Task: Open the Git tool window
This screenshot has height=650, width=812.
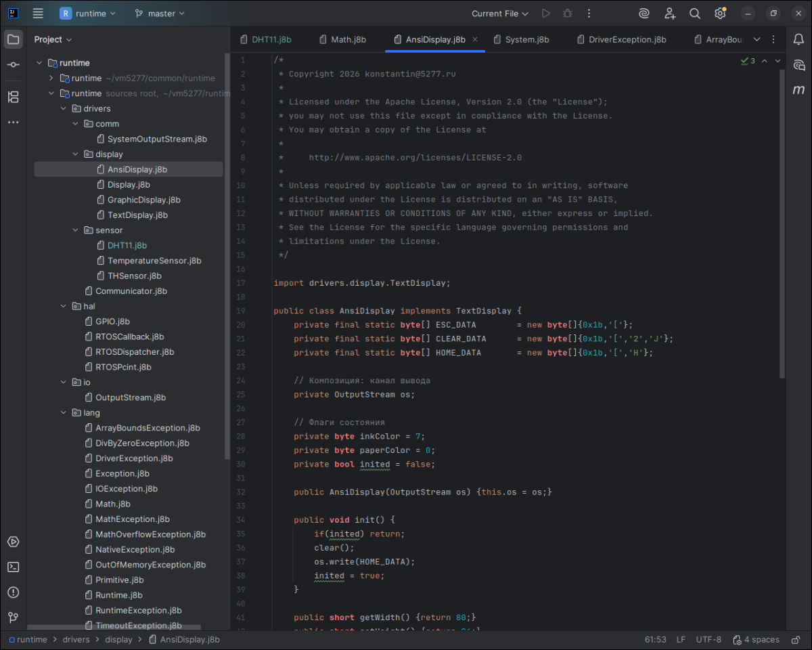Action: coord(13,617)
